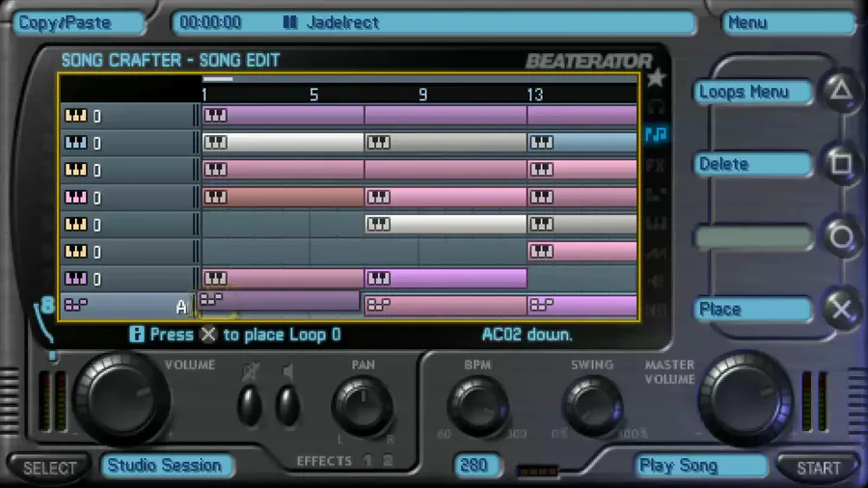This screenshot has height=488, width=868.
Task: Open the Copy/Paste menu
Action: coord(78,23)
